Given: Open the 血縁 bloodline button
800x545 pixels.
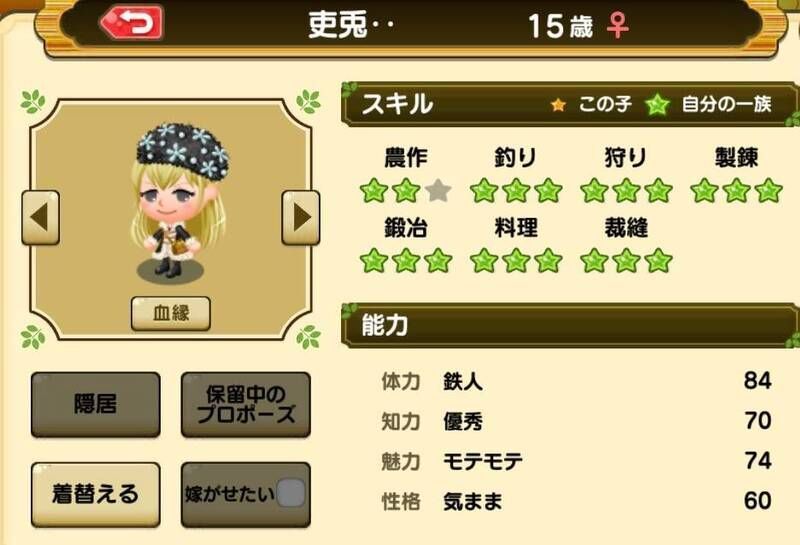Looking at the screenshot, I should pyautogui.click(x=171, y=313).
